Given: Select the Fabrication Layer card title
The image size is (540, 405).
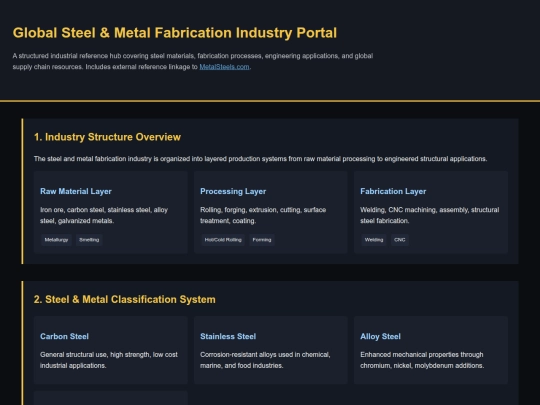Looking at the screenshot, I should point(393,191).
